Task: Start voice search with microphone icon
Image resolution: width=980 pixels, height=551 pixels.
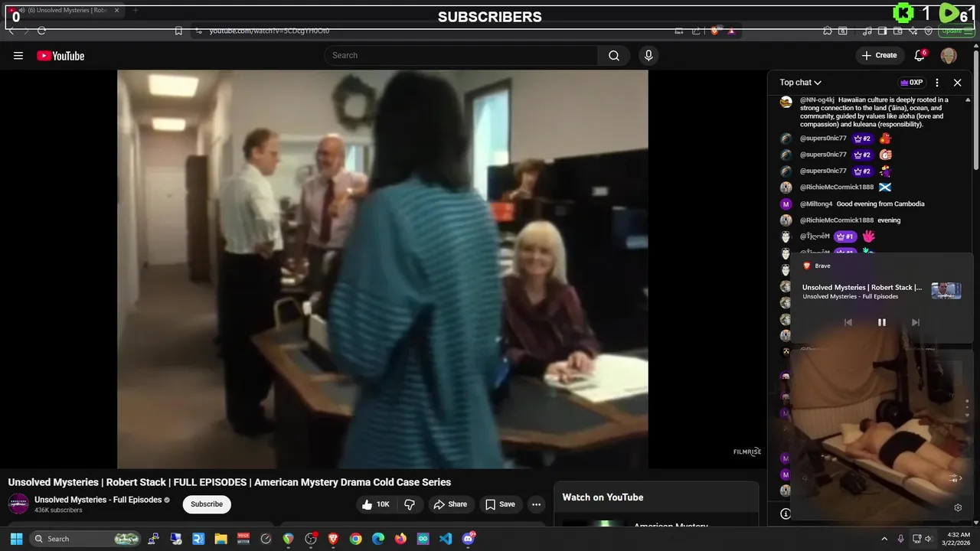Action: [x=648, y=55]
